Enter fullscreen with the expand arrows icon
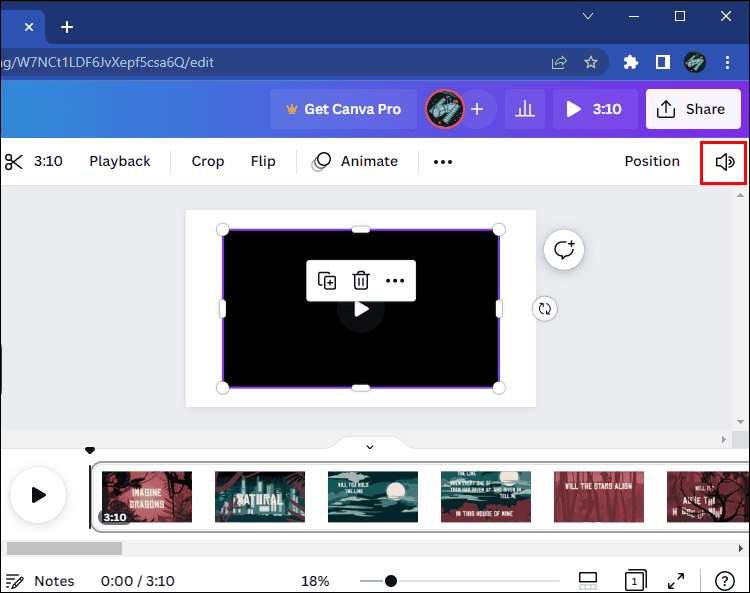This screenshot has width=750, height=593. coord(677,581)
